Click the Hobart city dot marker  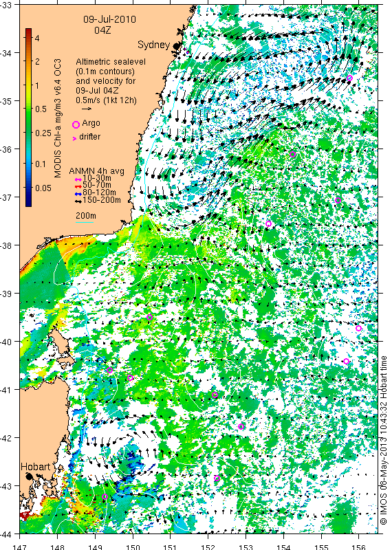click(29, 476)
